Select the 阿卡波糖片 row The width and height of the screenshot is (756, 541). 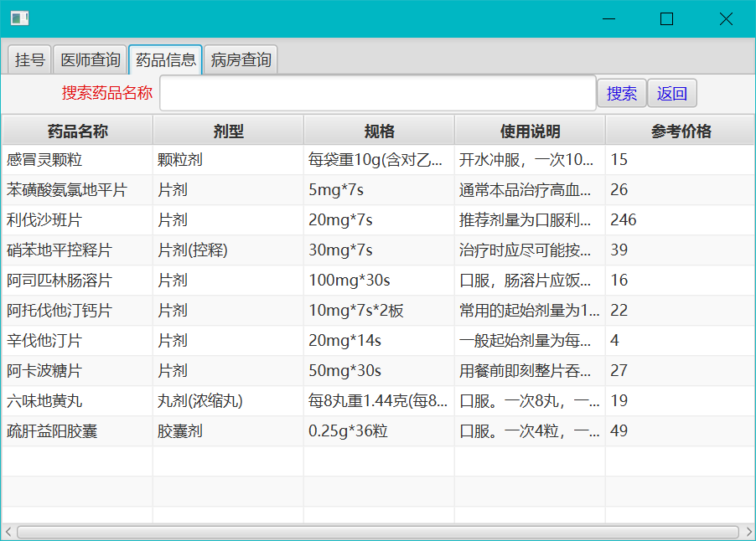tap(378, 371)
